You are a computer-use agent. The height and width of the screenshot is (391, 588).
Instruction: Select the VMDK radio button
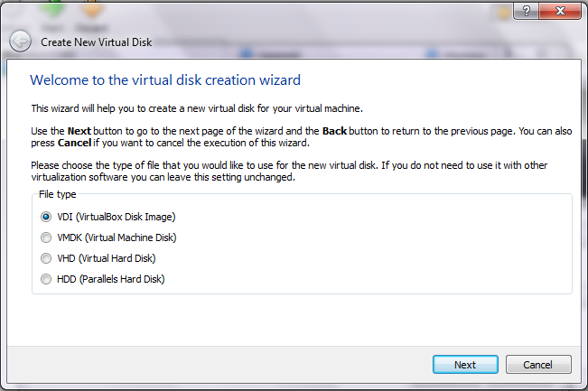(x=46, y=237)
